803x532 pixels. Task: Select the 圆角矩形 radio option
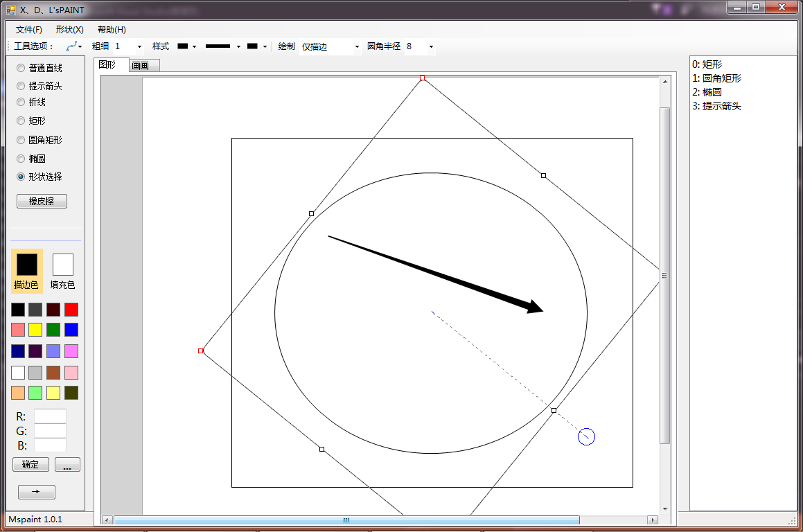click(21, 140)
